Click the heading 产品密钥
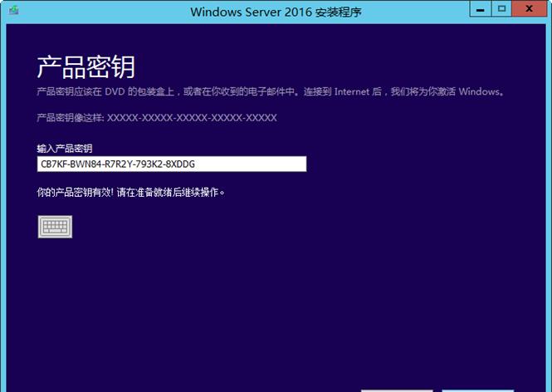 pyautogui.click(x=86, y=67)
